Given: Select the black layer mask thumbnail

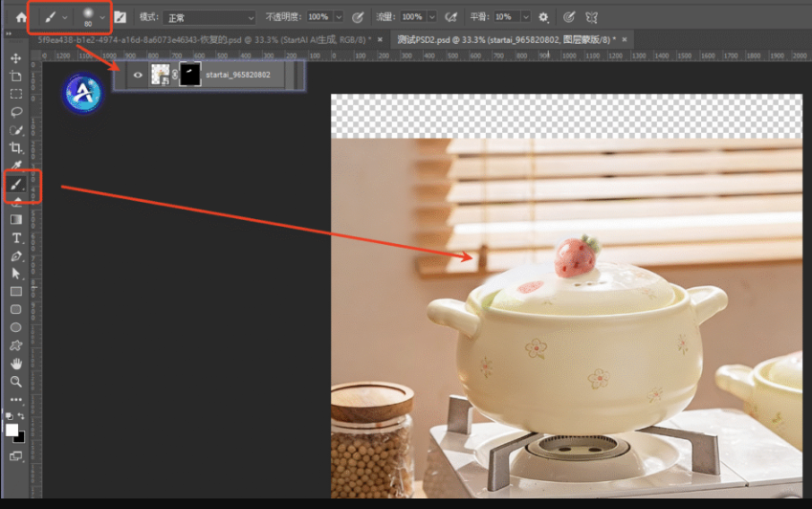Looking at the screenshot, I should tap(190, 75).
